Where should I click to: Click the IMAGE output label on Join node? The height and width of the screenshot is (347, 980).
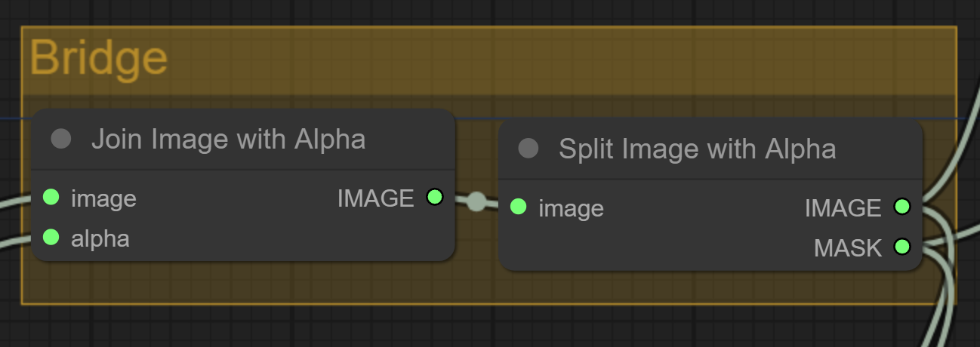(375, 198)
